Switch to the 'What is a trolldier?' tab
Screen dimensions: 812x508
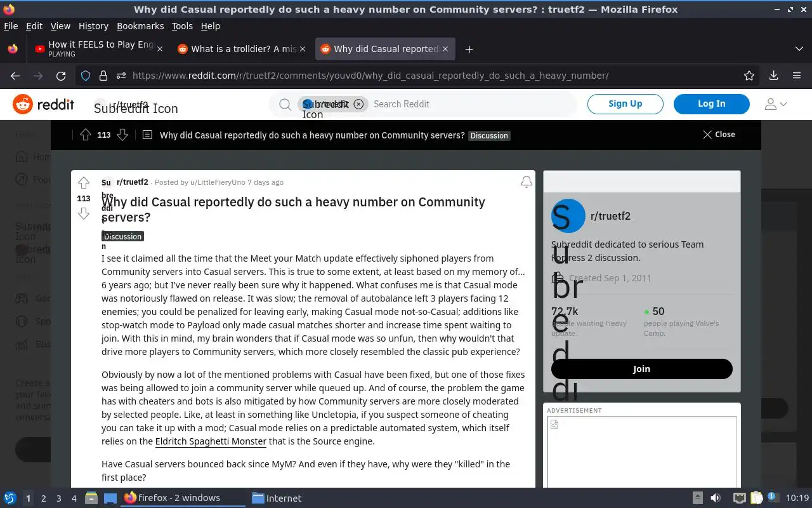pos(241,49)
